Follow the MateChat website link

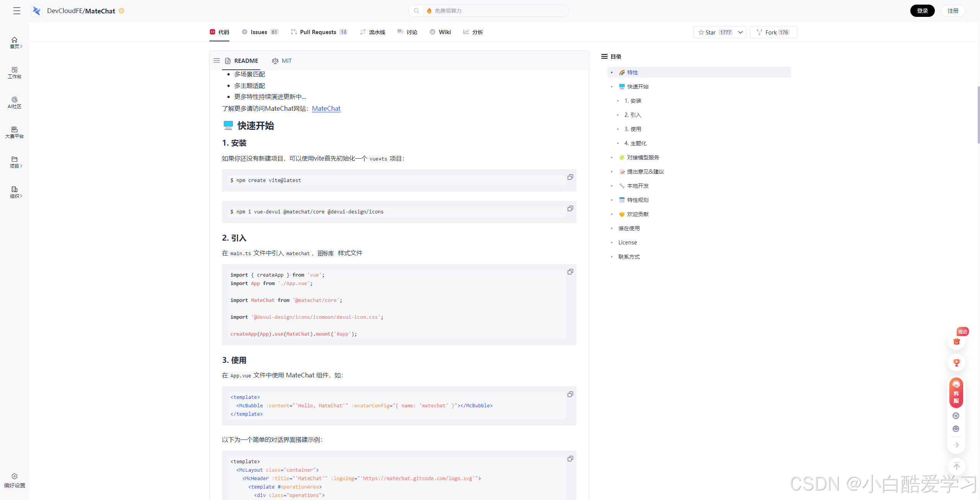pos(326,108)
